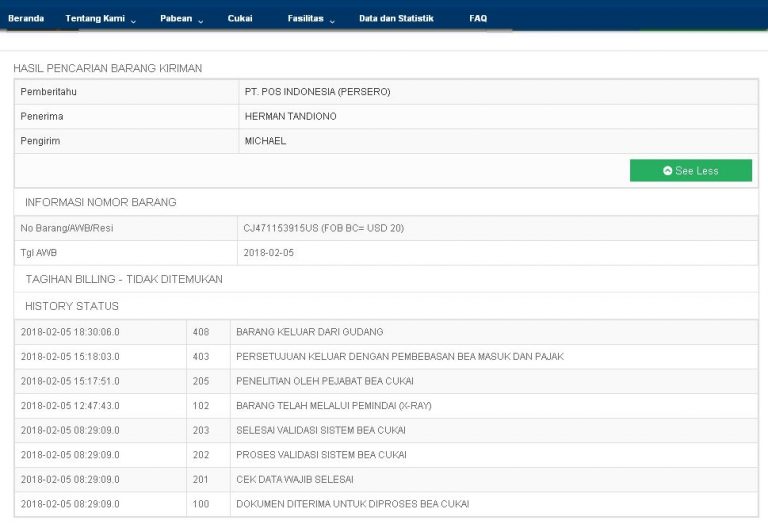The width and height of the screenshot is (768, 528).
Task: Select status SELESAI VALIDASI SISTEM BEA CUKAI
Action: click(x=321, y=430)
